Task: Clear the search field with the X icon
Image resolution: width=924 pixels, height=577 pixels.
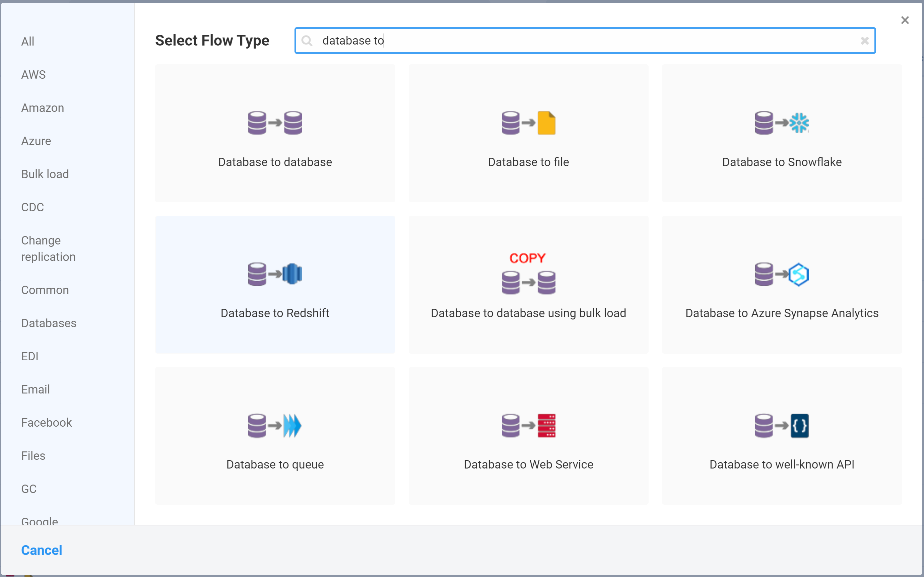Action: click(x=864, y=41)
